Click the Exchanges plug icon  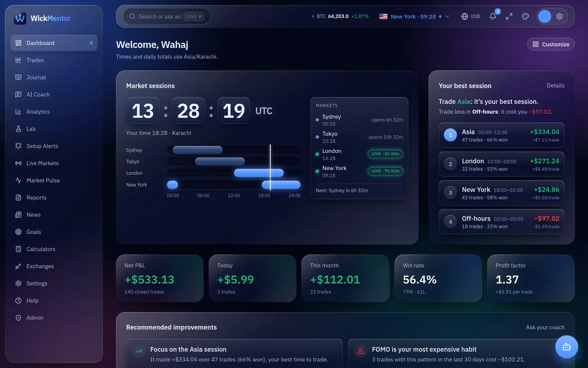(x=18, y=266)
